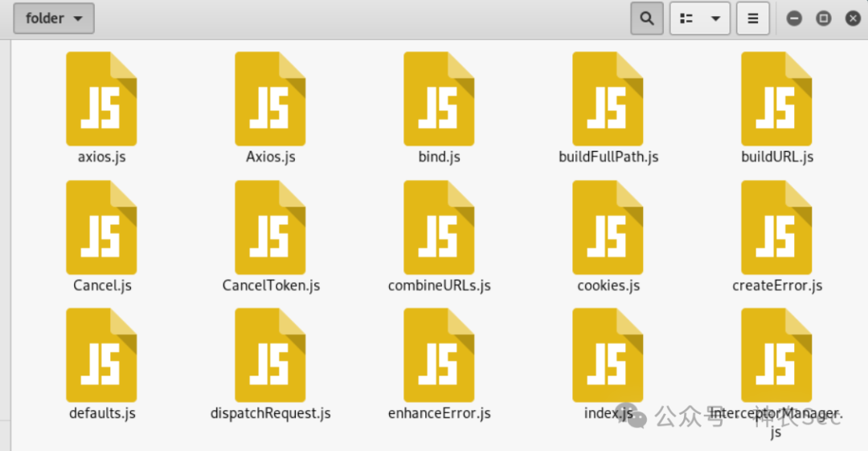Maximize the file manager window
Screen dimensions: 868x451
tap(824, 18)
